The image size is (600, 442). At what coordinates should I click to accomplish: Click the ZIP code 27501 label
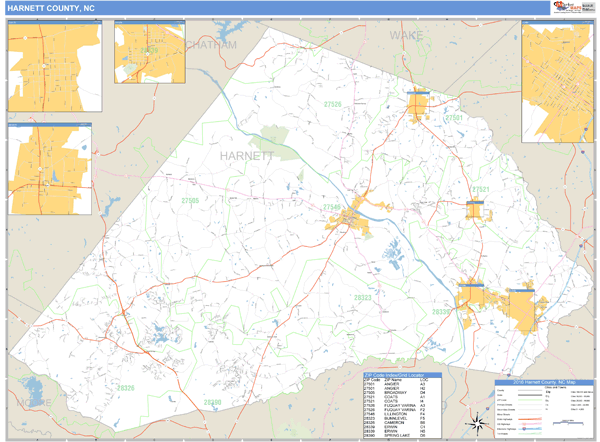457,118
